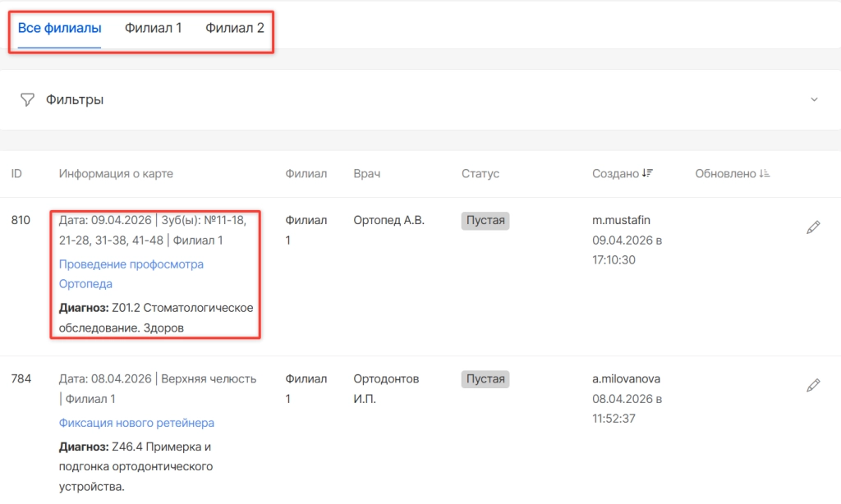This screenshot has width=841, height=504.
Task: Click the Врач column header
Action: tap(366, 174)
